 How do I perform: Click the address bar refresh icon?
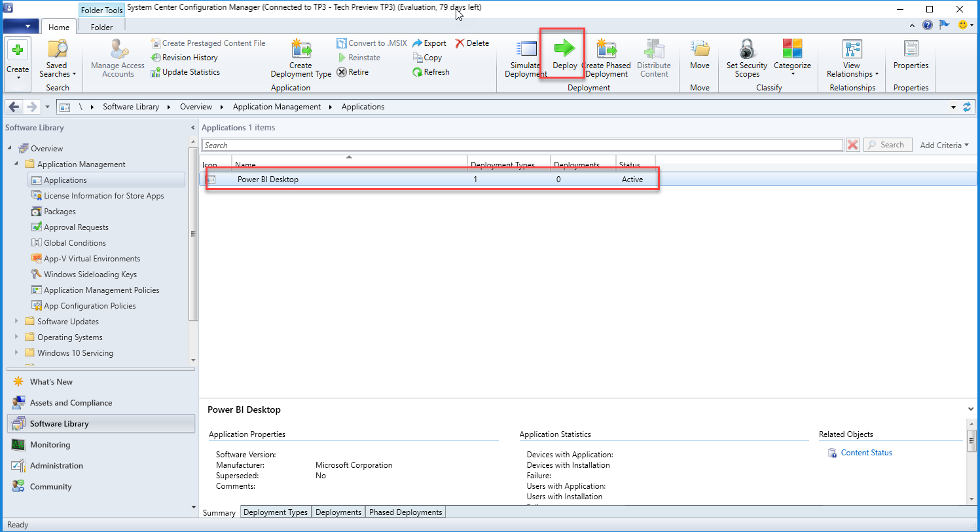click(x=967, y=107)
